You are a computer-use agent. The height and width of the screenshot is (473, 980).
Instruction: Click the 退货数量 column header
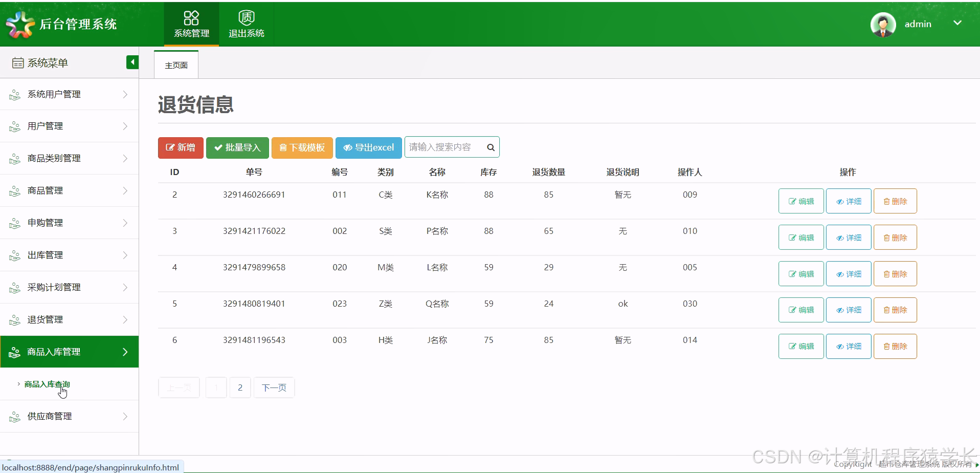(x=548, y=172)
